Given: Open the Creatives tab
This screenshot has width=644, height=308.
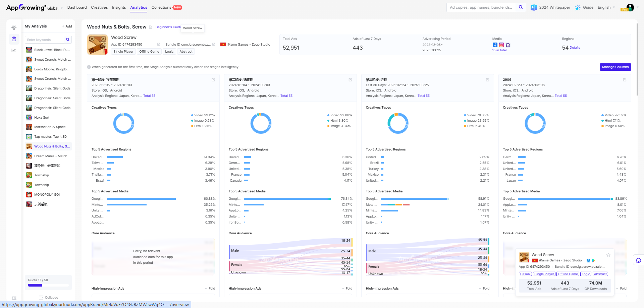Looking at the screenshot, I should pyautogui.click(x=99, y=7).
